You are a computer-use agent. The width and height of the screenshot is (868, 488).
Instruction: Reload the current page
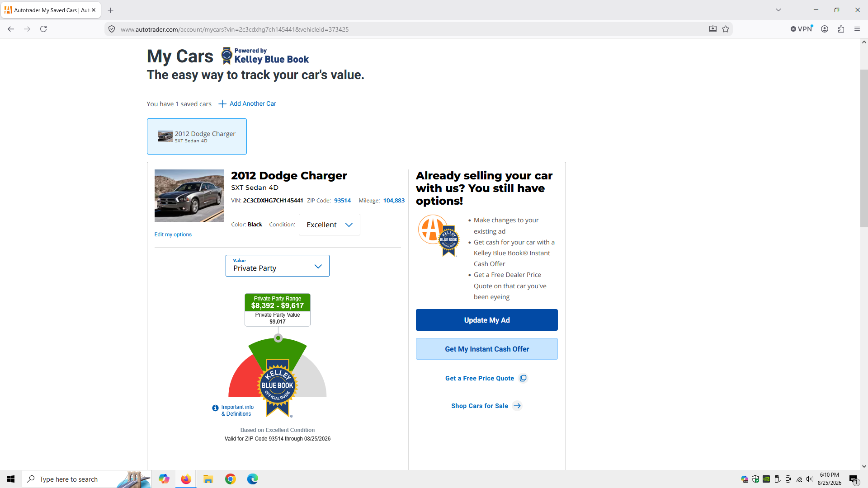click(x=43, y=29)
